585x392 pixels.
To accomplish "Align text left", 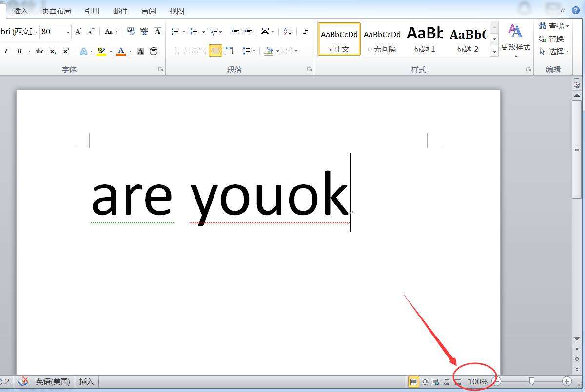I will tap(175, 51).
